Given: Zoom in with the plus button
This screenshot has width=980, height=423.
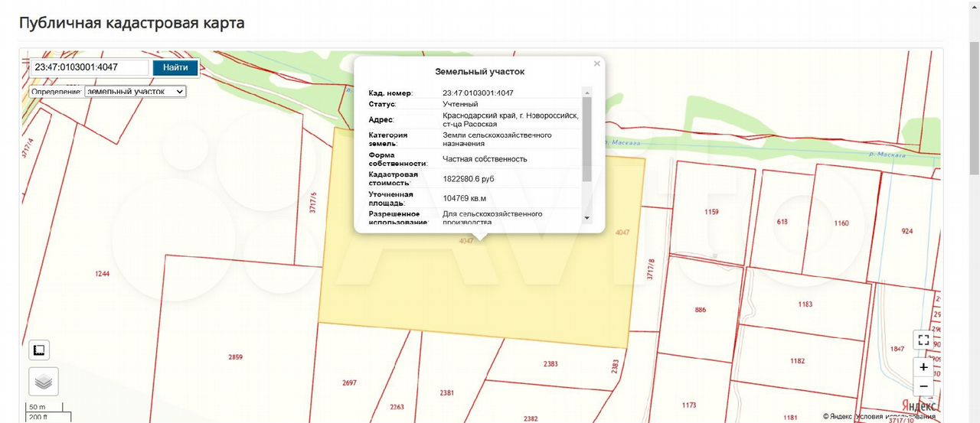Looking at the screenshot, I should (923, 367).
